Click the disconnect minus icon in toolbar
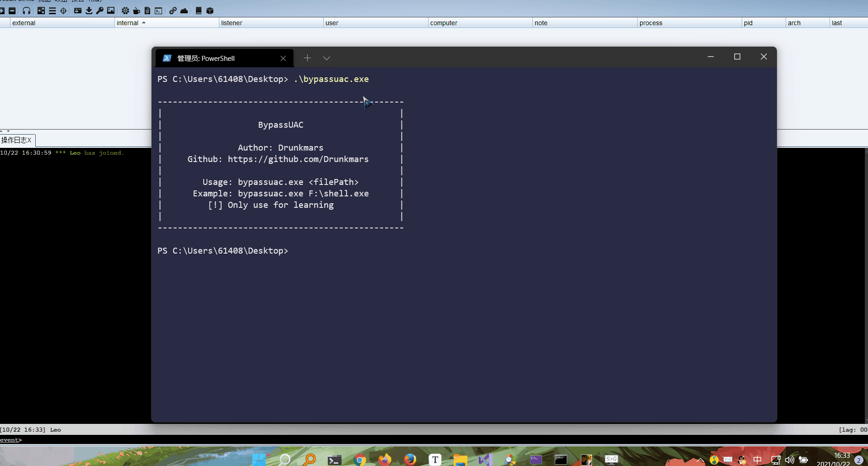The image size is (868, 466). coord(12,11)
